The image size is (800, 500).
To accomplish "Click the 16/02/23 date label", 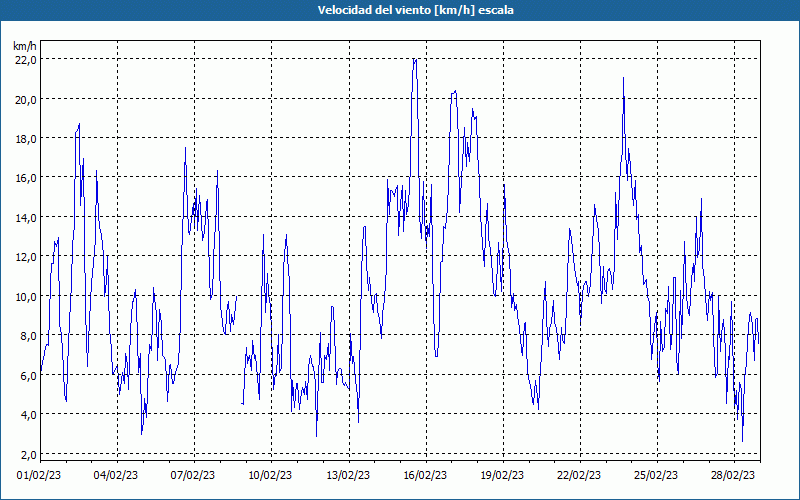I will [425, 476].
